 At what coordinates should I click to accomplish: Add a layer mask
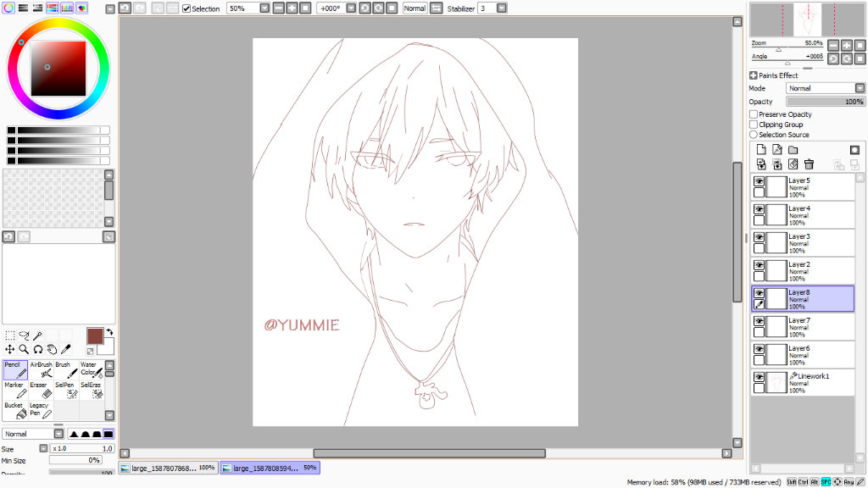point(854,150)
